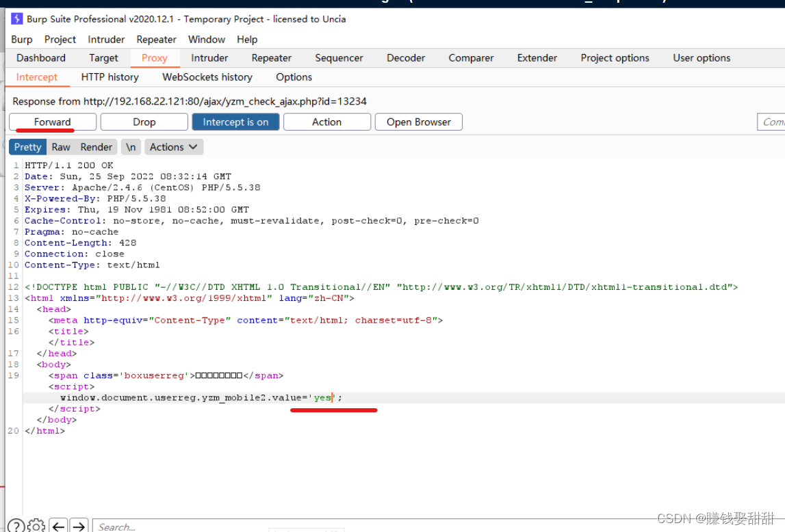Open the Window menu

[206, 40]
